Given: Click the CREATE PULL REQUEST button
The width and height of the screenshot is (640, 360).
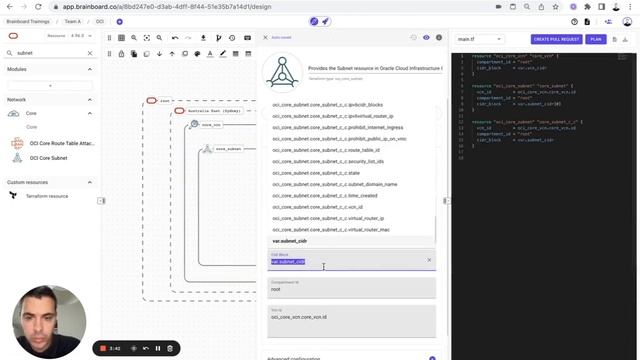Looking at the screenshot, I should [x=556, y=39].
